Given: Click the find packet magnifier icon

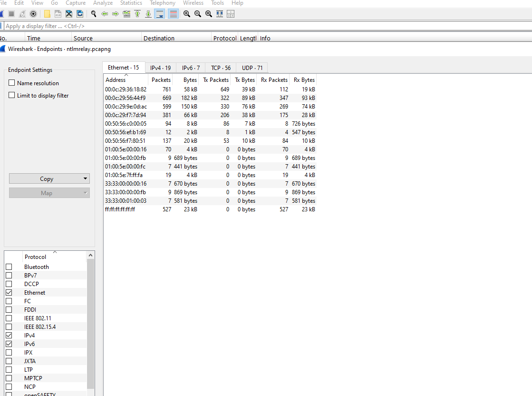Looking at the screenshot, I should 94,14.
